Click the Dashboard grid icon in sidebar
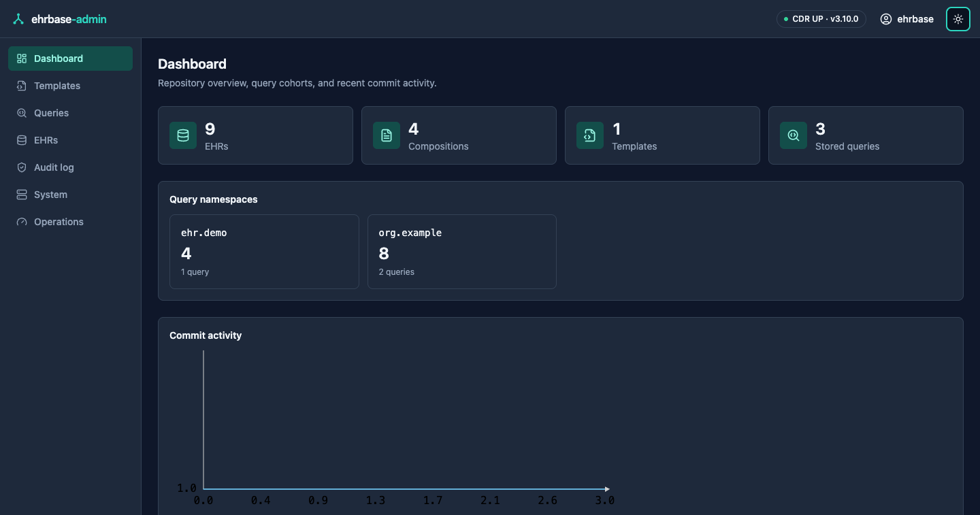 point(22,59)
